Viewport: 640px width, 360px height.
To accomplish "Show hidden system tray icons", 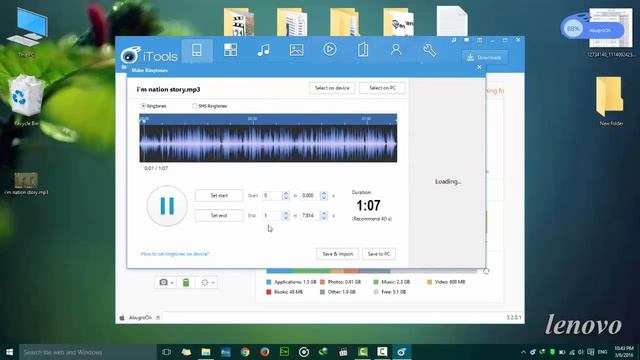I will coord(523,352).
